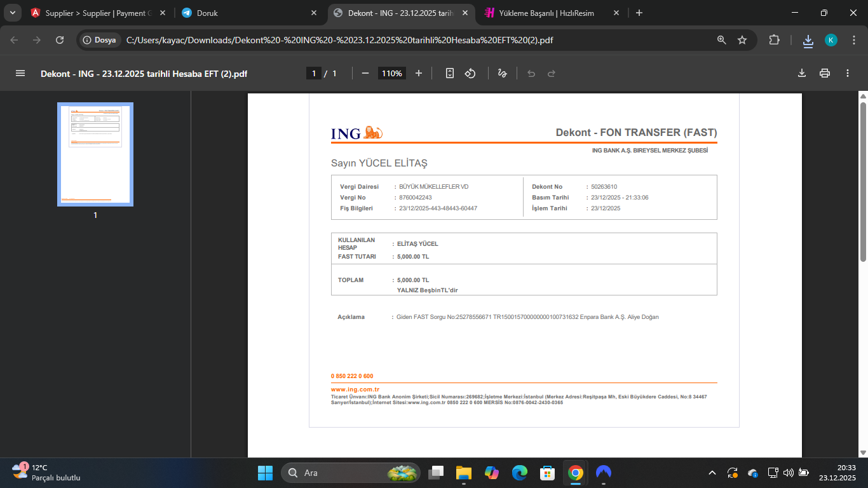Open the Windows Start menu
This screenshot has height=488, width=868.
(x=265, y=473)
